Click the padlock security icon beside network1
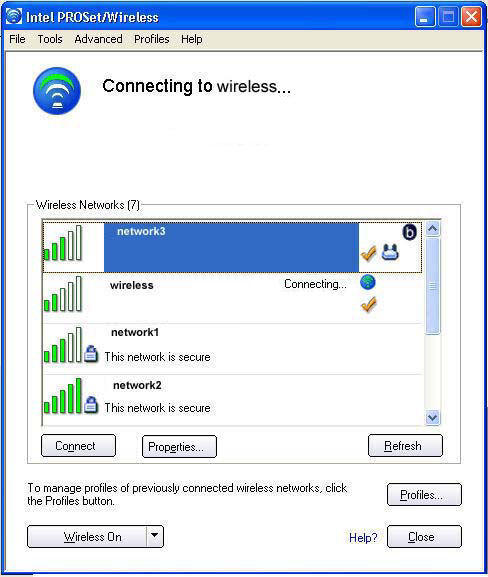This screenshot has width=488, height=577. 91,354
